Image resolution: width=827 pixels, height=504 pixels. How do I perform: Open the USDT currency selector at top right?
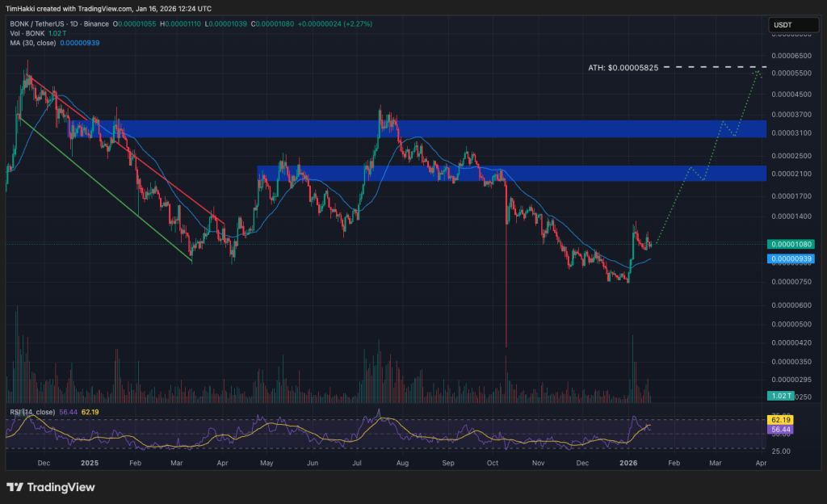(x=792, y=25)
